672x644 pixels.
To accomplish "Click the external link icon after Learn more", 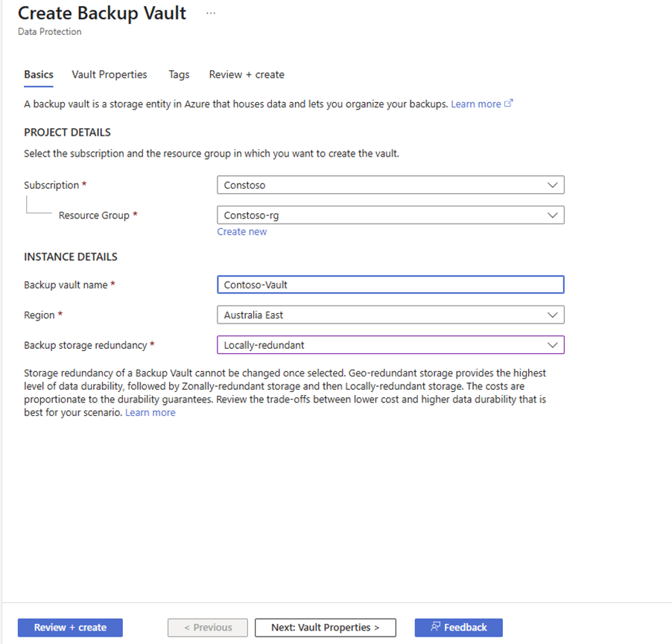I will pyautogui.click(x=510, y=104).
